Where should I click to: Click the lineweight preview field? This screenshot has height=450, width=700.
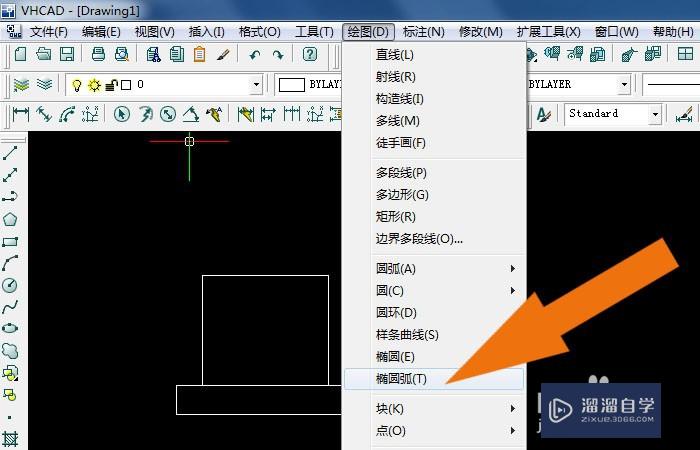pos(672,84)
